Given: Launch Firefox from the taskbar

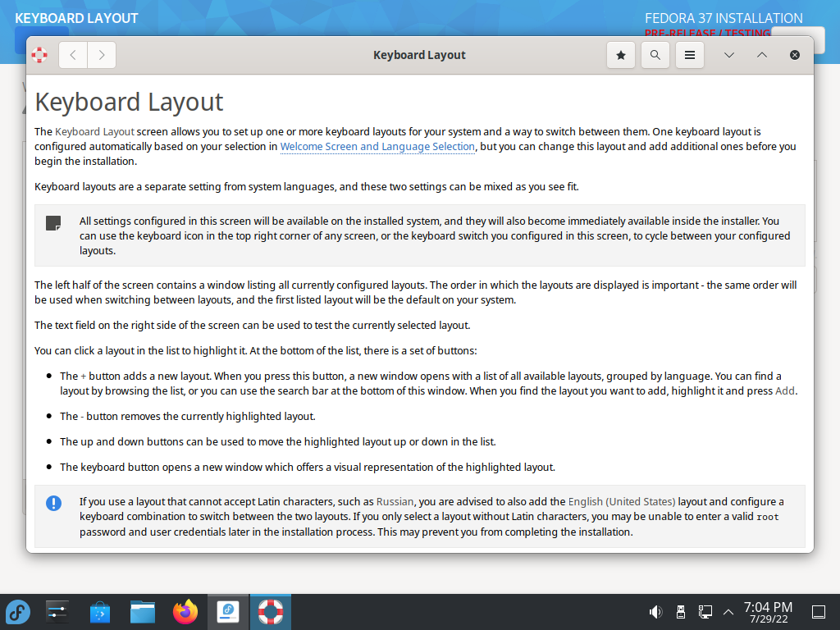Looking at the screenshot, I should pos(185,612).
